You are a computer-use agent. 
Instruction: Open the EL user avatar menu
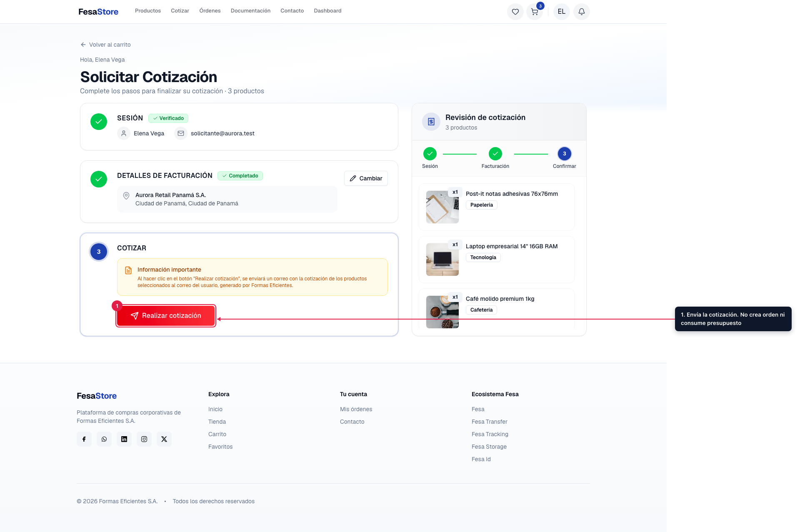[x=562, y=12]
